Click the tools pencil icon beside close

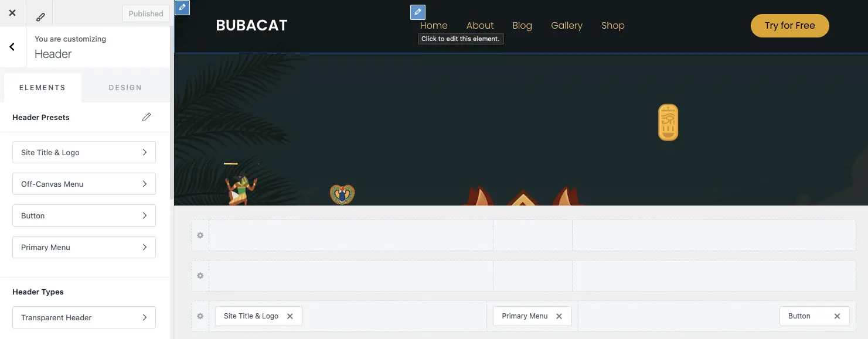click(x=39, y=16)
